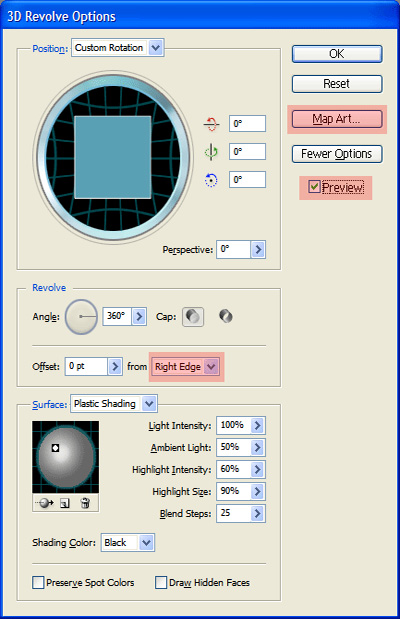The width and height of the screenshot is (400, 619).
Task: Open the Highlight Intensity arrow
Action: (x=257, y=469)
